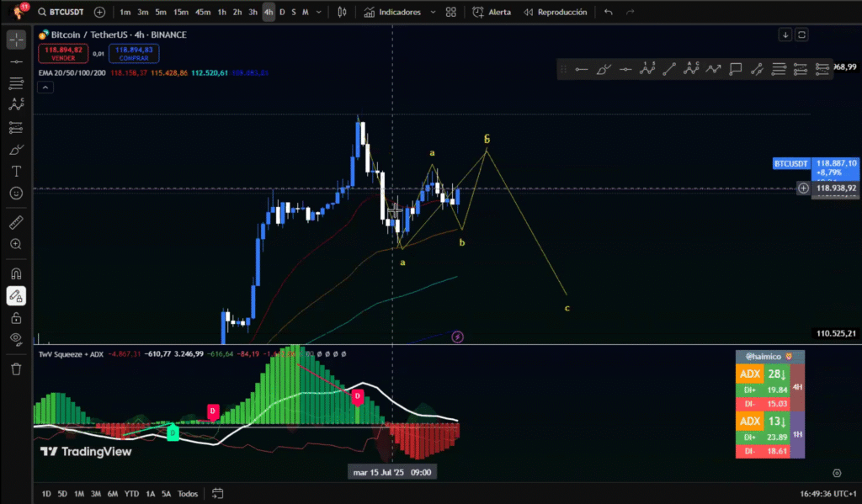Click the EMA 20/50/100/200 indicator legend
862x504 pixels.
(x=72, y=72)
